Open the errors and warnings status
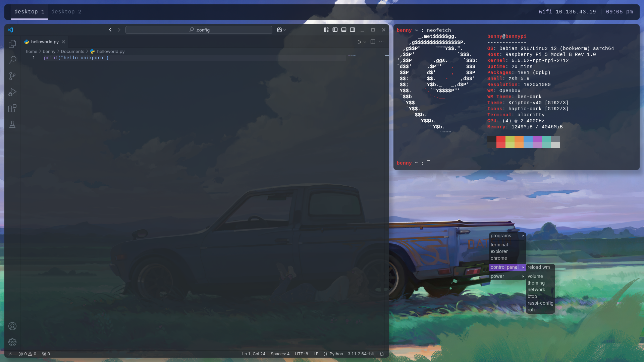This screenshot has width=644, height=362. pyautogui.click(x=28, y=354)
